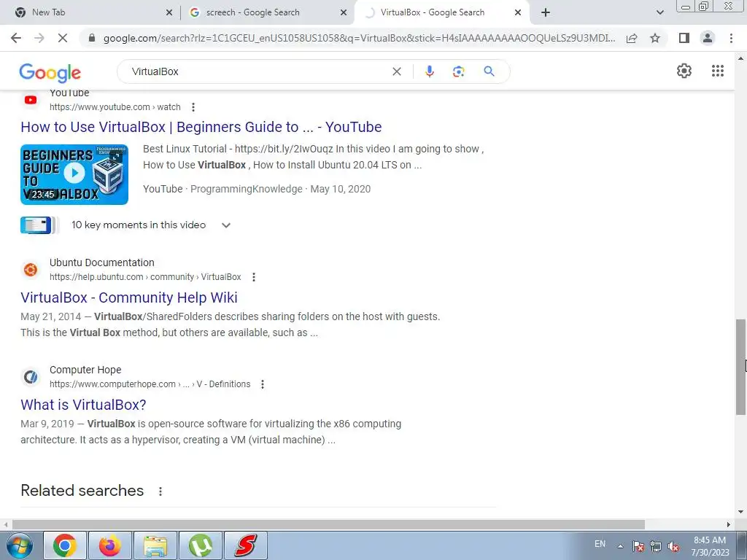Open a new browser tab
Viewport: 747px width, 560px height.
click(546, 12)
